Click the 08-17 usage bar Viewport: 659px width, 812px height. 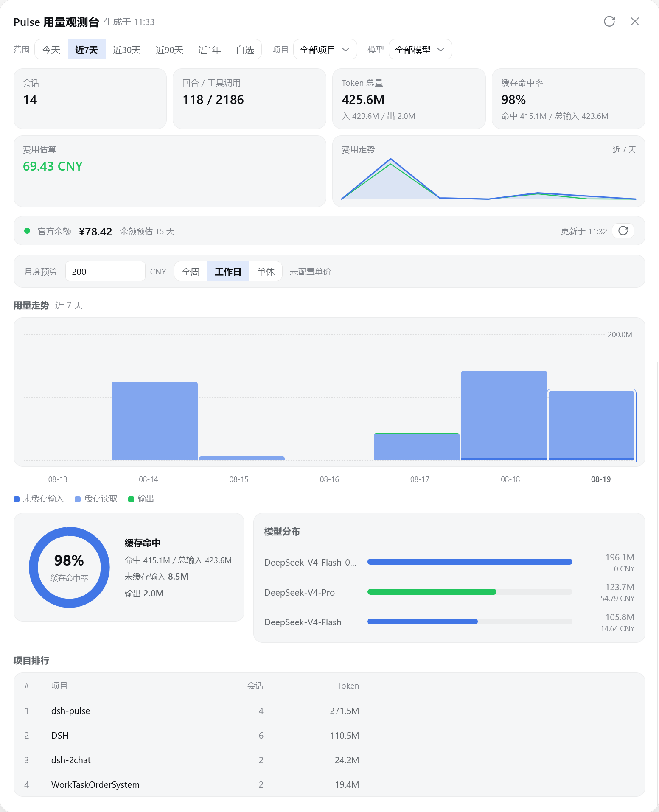(417, 447)
